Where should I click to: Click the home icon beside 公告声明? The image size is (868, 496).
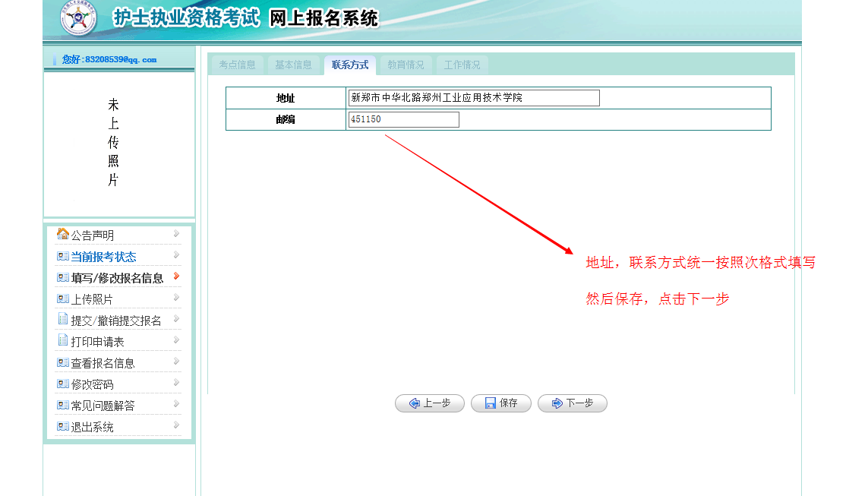[x=63, y=234]
